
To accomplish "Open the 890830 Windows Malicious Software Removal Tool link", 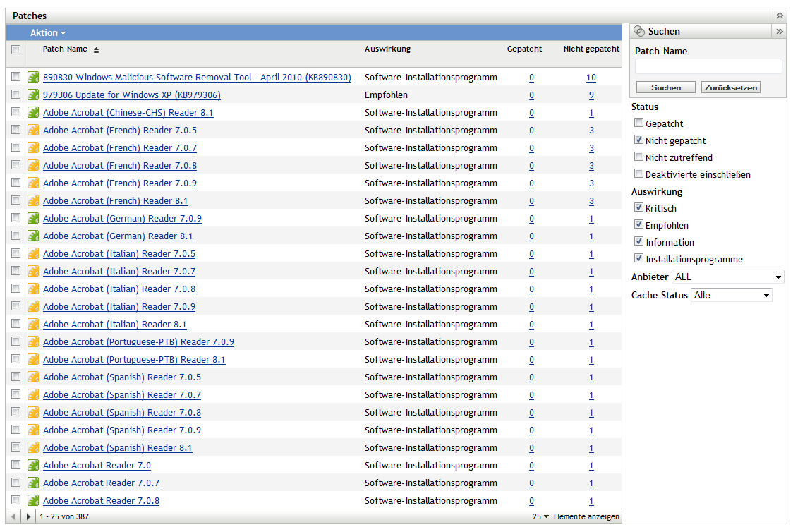I will coord(197,78).
